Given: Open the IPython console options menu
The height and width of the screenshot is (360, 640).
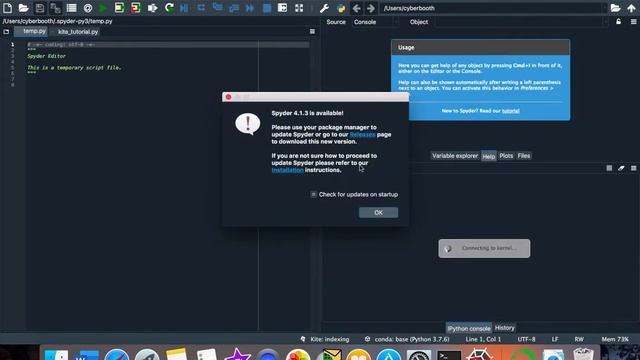Looking at the screenshot, I should tap(633, 168).
